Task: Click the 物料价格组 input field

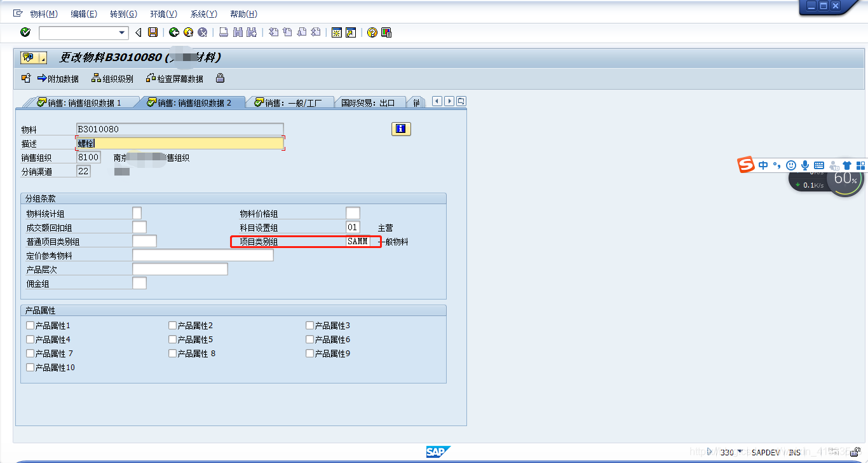Action: pos(353,213)
